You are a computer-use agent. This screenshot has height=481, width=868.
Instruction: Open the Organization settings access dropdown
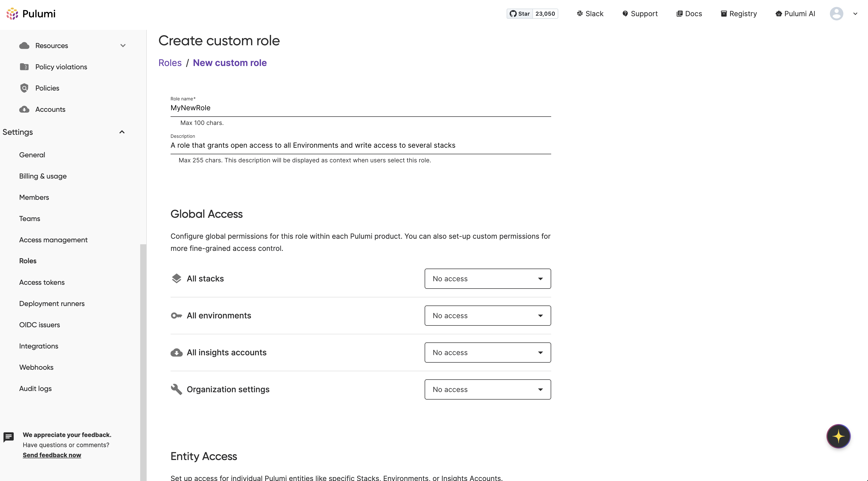tap(487, 389)
